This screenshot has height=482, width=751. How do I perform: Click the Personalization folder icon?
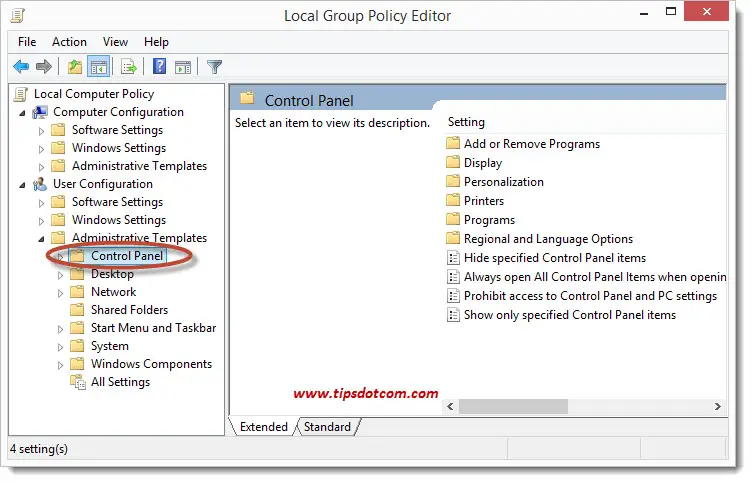pos(453,182)
